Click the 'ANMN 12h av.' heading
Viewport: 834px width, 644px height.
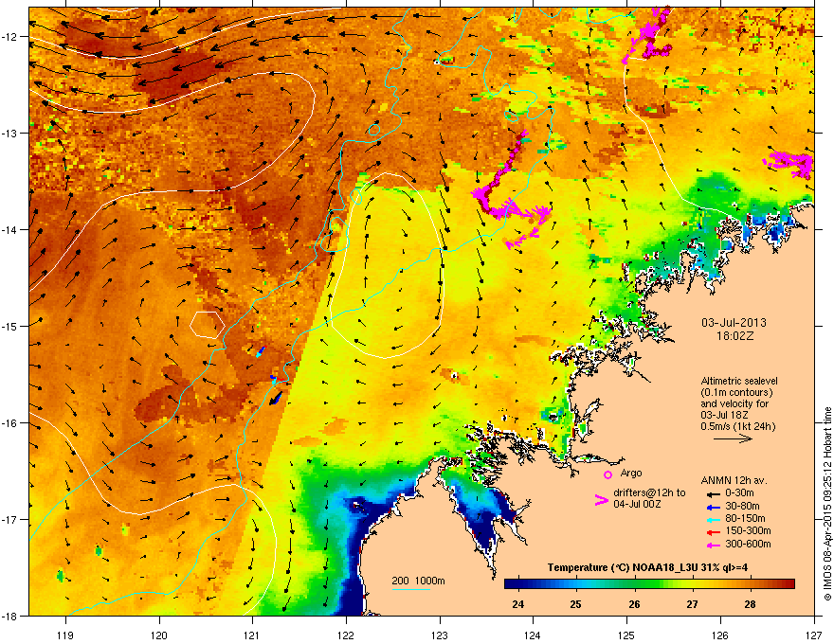(734, 480)
